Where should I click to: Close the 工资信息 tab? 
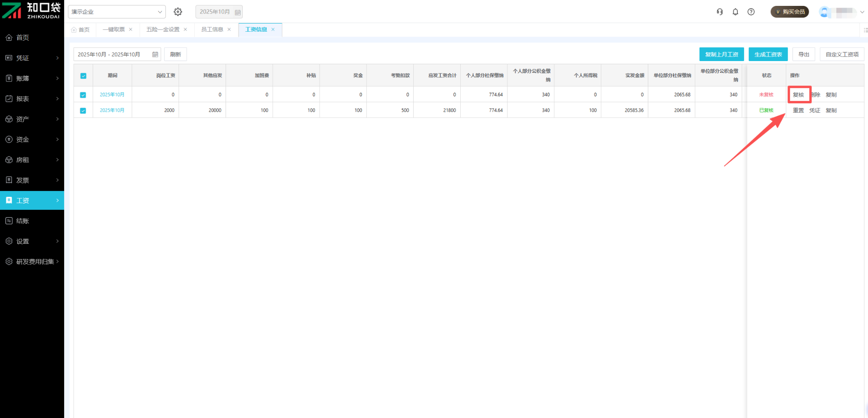[x=273, y=29]
